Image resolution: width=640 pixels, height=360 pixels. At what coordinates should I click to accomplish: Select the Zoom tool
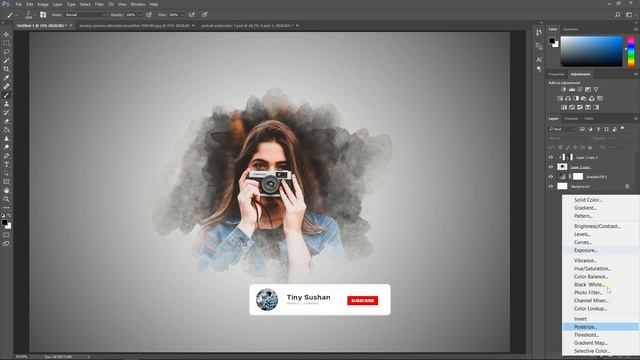[x=6, y=199]
